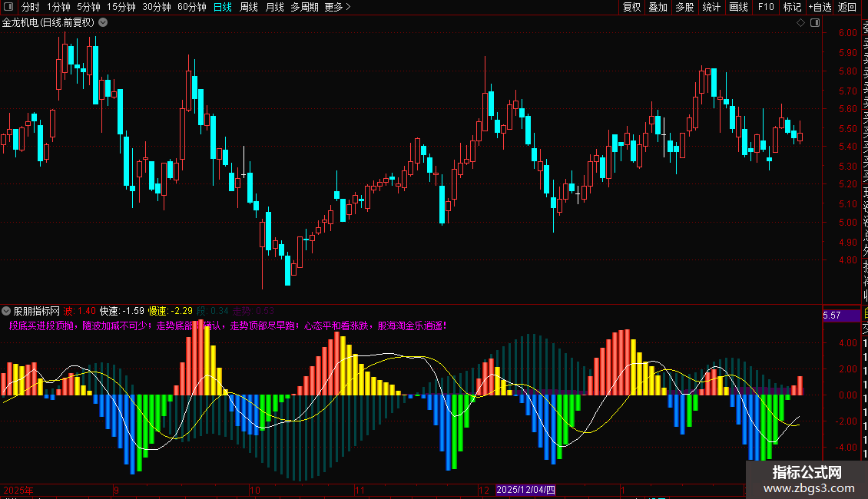Click the 金龙机电(日线.前复权) chart title

[48, 23]
